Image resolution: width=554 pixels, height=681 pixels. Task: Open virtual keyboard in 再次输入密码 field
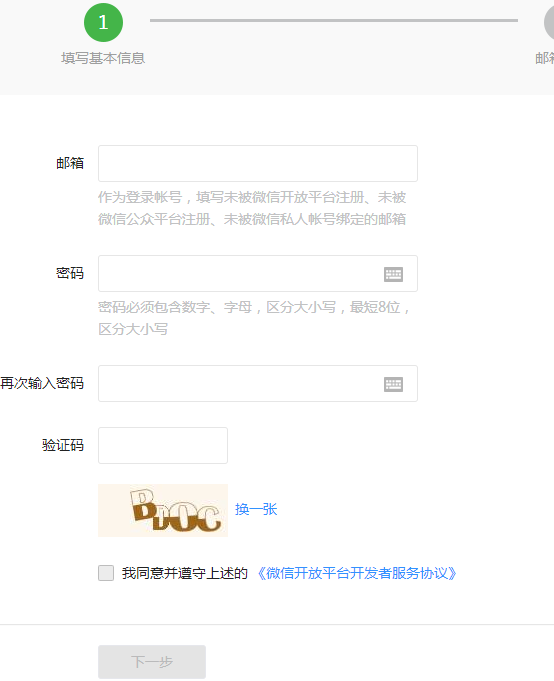393,384
